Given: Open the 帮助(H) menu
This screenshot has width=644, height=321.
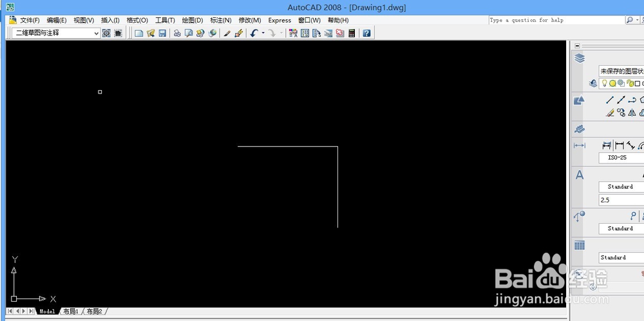Looking at the screenshot, I should 338,20.
